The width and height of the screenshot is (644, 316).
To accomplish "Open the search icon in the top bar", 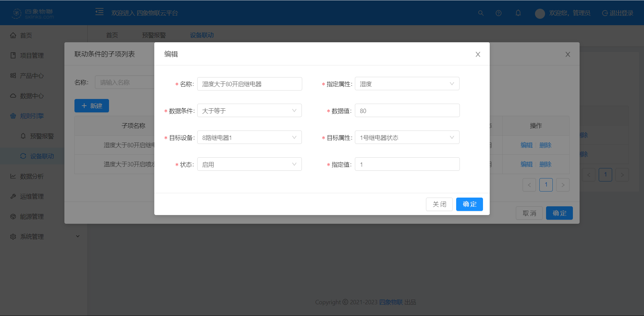I will (x=481, y=13).
